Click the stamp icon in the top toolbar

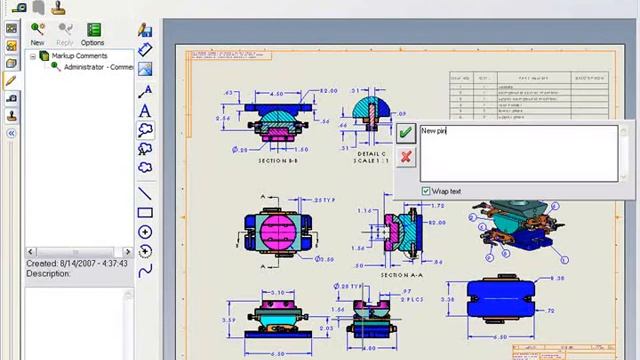[x=58, y=7]
